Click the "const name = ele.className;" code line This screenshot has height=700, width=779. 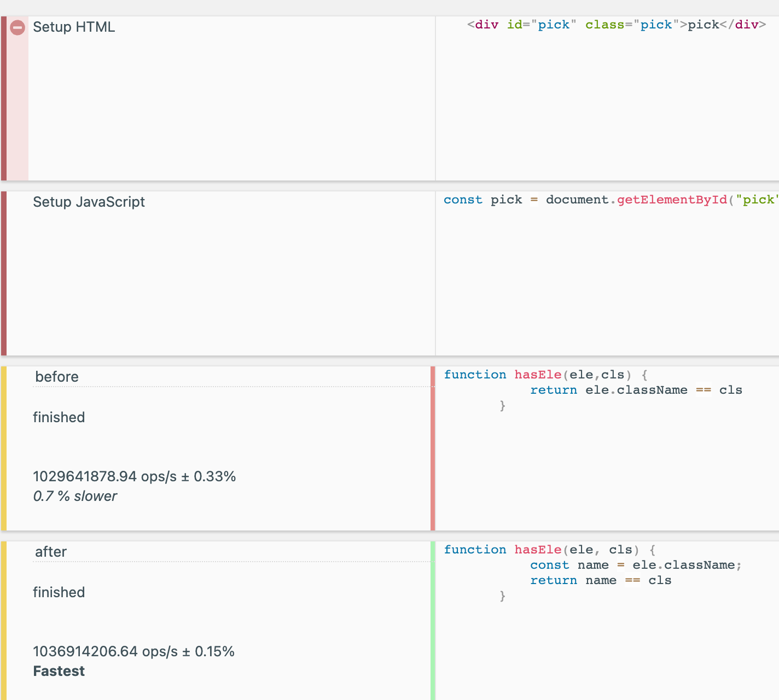point(636,565)
